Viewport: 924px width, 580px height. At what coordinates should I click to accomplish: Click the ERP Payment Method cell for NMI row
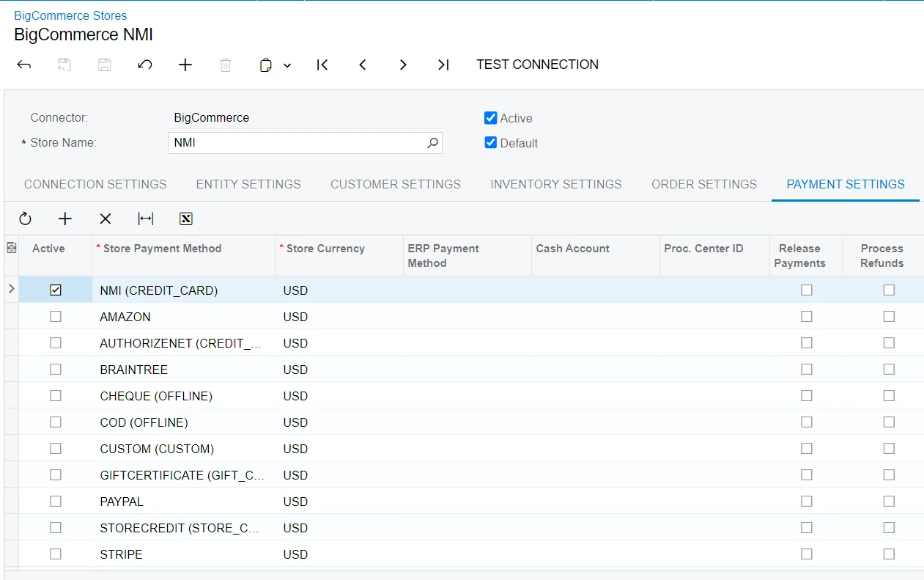pyautogui.click(x=467, y=290)
